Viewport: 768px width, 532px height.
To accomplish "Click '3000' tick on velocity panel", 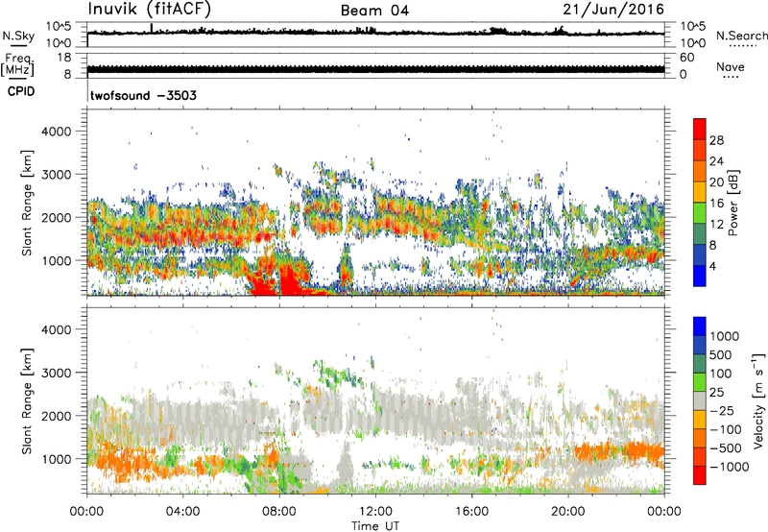I will click(x=56, y=373).
